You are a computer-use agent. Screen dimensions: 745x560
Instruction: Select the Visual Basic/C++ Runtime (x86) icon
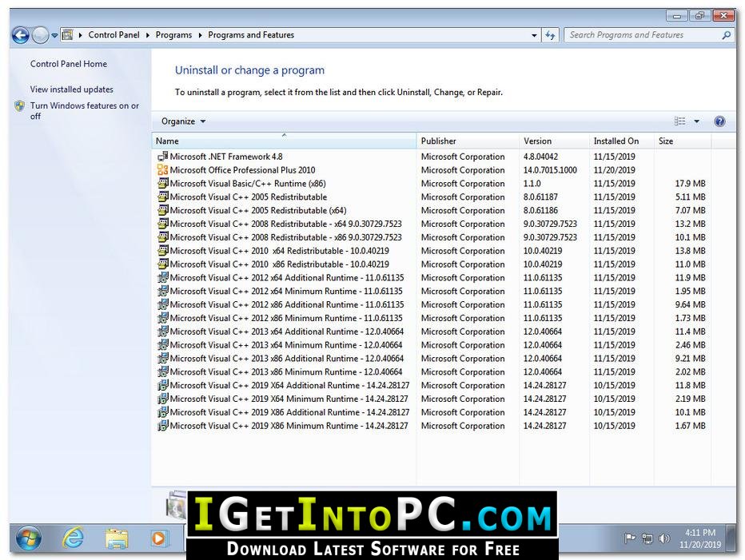[162, 183]
